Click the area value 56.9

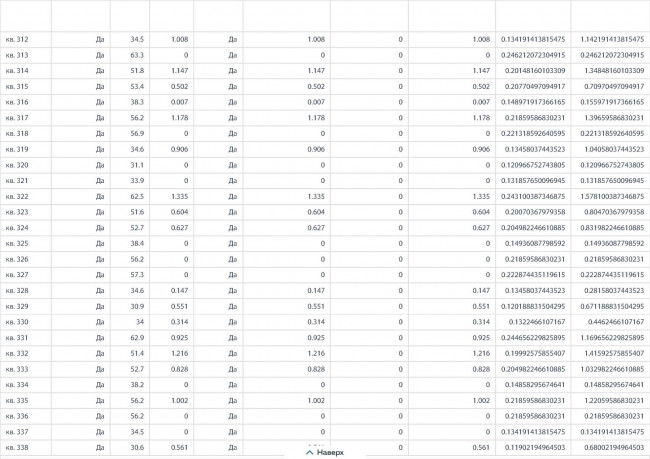[137, 134]
